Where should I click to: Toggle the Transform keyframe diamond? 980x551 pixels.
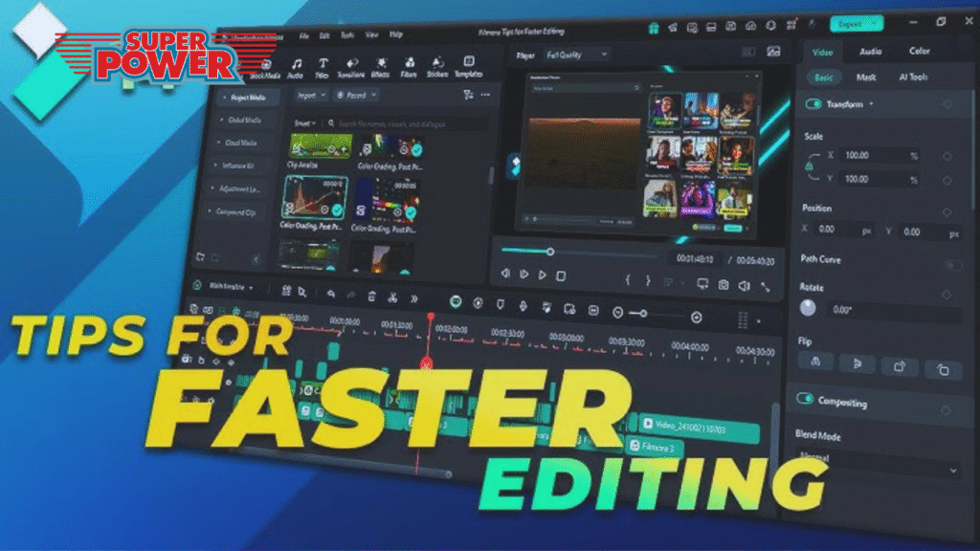(x=947, y=104)
